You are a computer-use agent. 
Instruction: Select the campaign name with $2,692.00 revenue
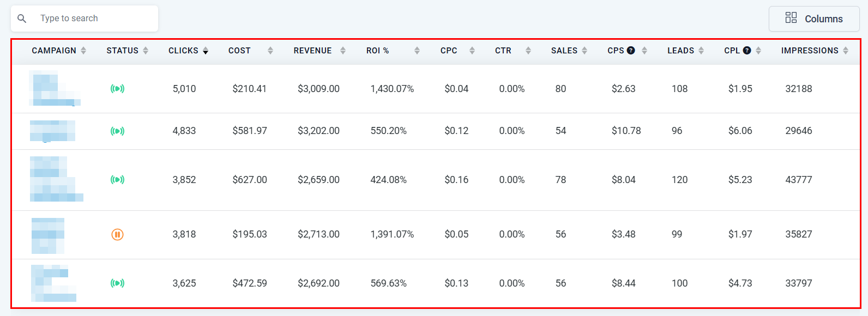[53, 283]
